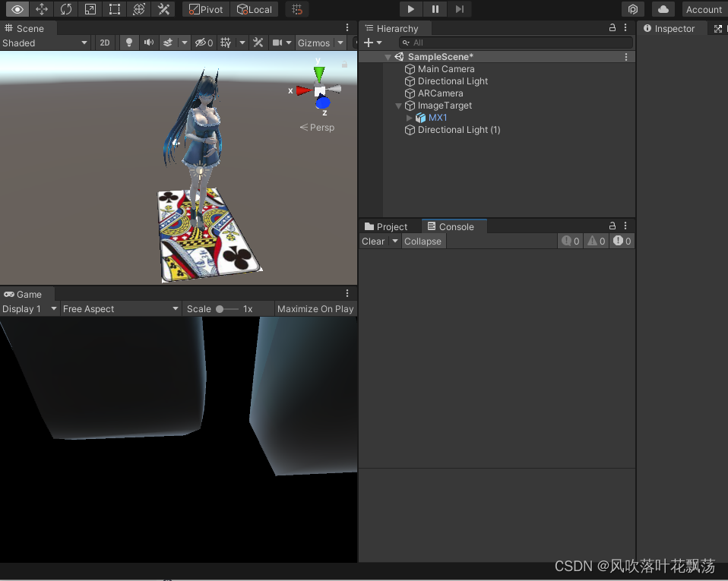
Task: Enable Maximize On Play in Game view
Action: click(x=315, y=308)
